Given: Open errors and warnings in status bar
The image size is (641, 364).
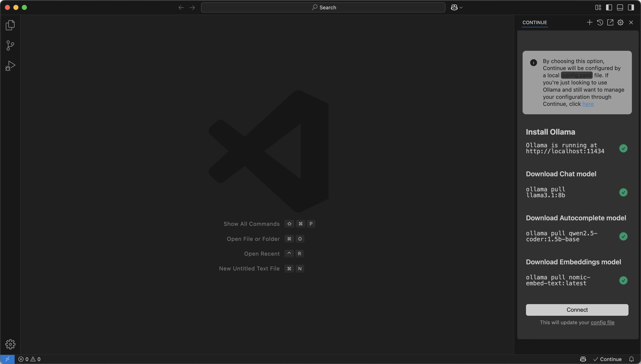Looking at the screenshot, I should point(29,359).
